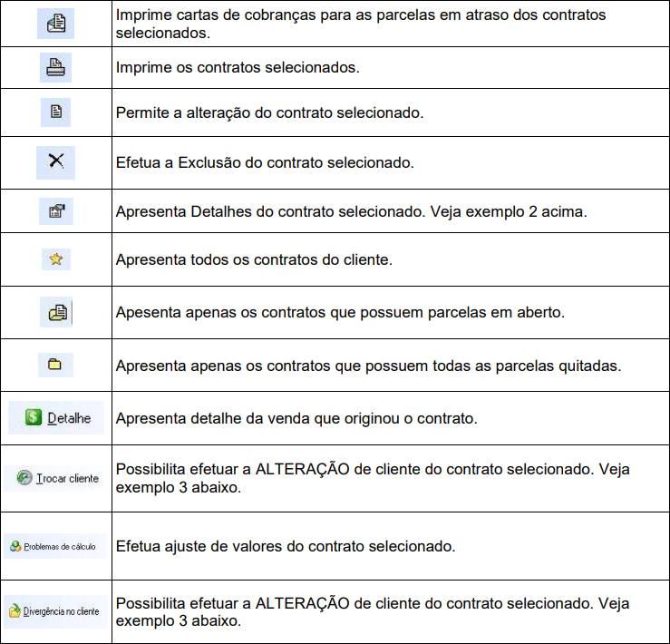This screenshot has width=670, height=644.
Task: Click text about 'parcelas em aberto'
Action: 340,313
